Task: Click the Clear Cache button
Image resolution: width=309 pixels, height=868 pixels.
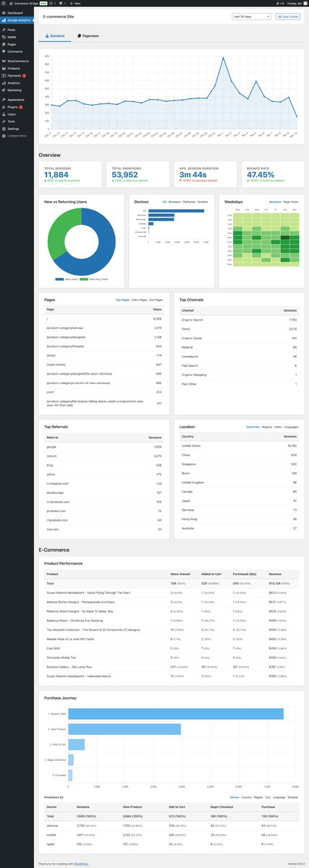Action: pos(287,15)
